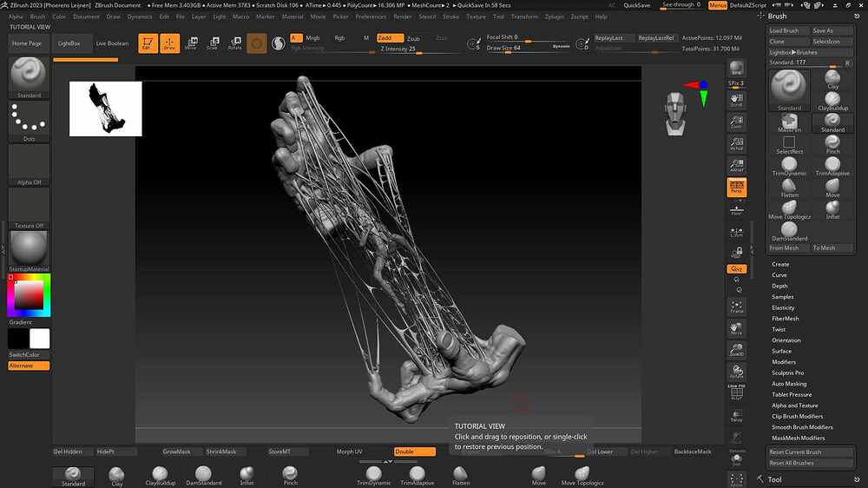Toggle Perspective (Persp) view

coord(736,188)
